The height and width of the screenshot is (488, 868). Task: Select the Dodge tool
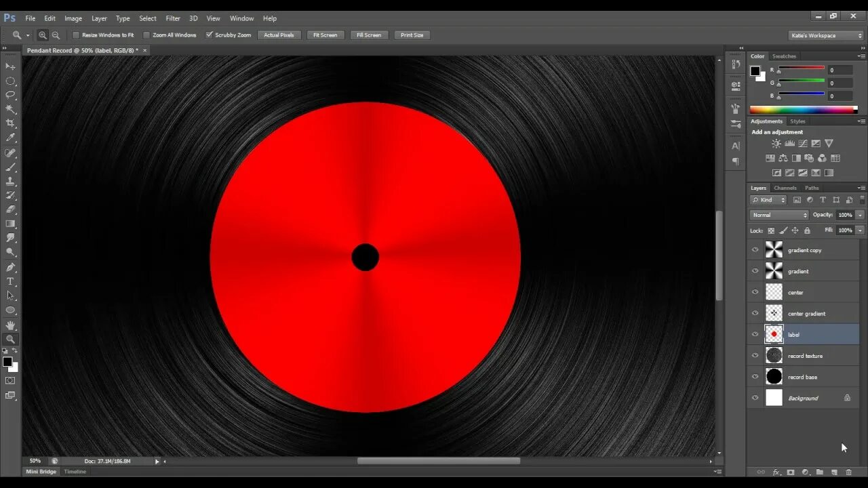pos(10,252)
